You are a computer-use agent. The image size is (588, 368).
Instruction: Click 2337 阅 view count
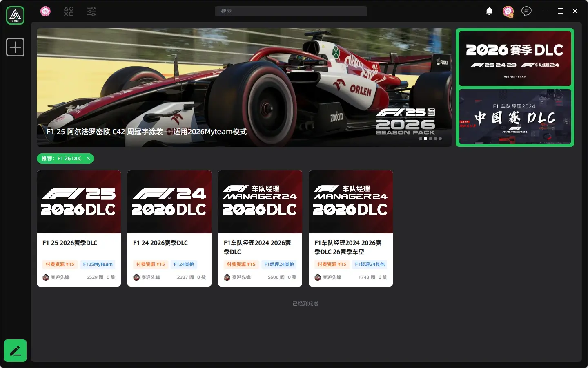pos(185,277)
